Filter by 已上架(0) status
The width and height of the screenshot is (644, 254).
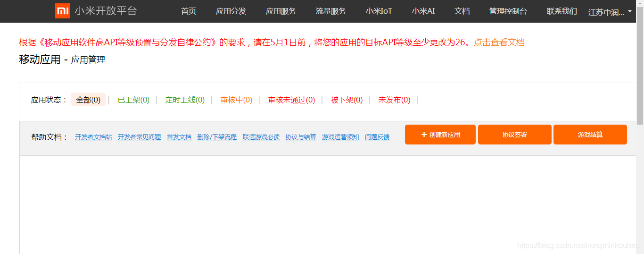tap(133, 100)
